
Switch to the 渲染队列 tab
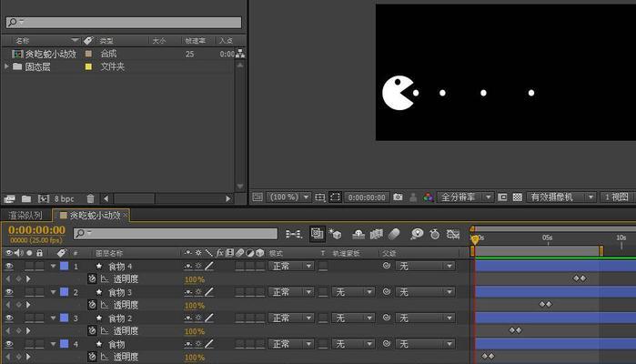[x=25, y=215]
